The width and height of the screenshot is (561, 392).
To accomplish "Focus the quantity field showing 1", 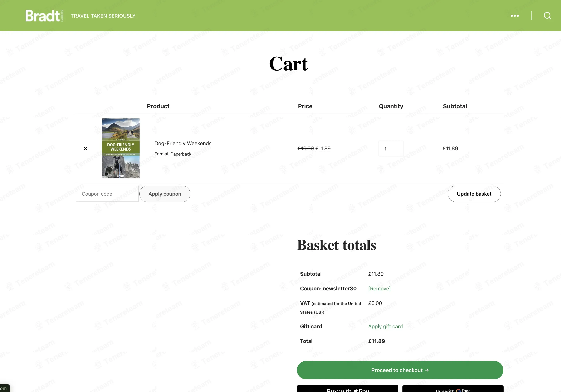I will coord(391,149).
